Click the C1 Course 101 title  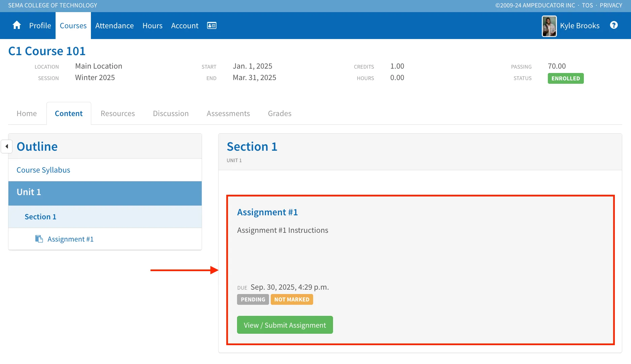click(47, 51)
